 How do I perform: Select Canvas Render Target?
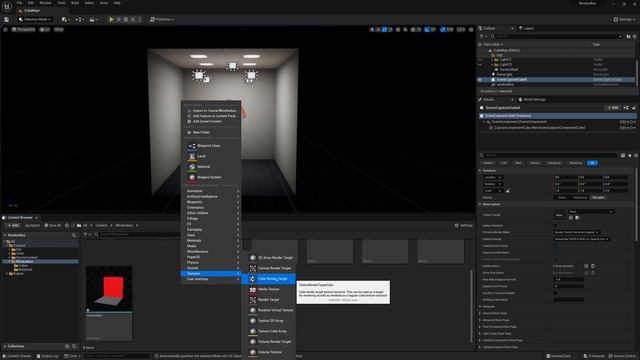click(x=269, y=268)
